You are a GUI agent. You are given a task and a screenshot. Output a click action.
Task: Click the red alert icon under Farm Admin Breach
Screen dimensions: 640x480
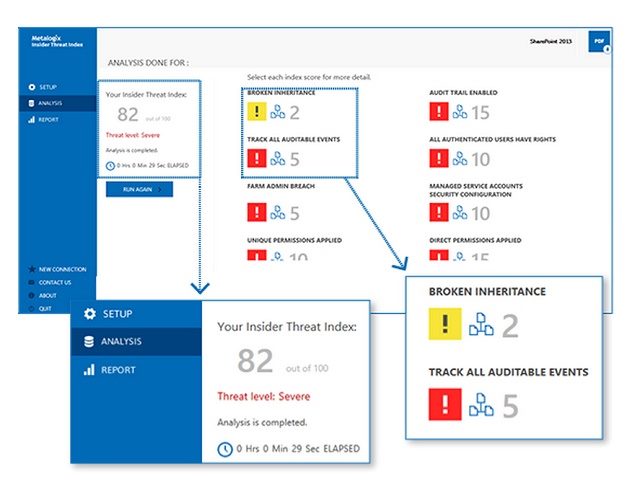[257, 212]
